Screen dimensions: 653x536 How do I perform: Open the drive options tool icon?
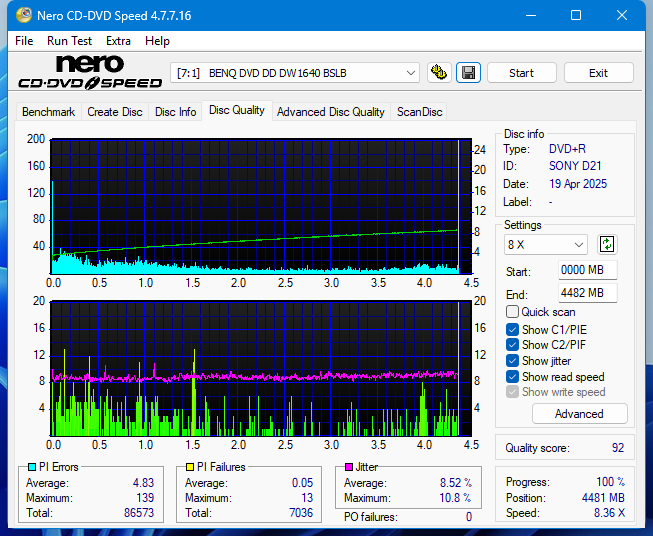pos(439,73)
